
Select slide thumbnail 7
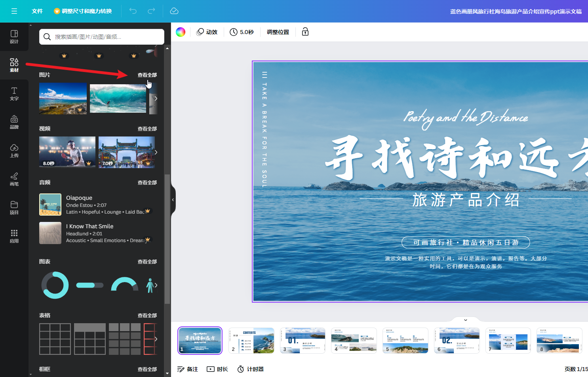(x=508, y=341)
